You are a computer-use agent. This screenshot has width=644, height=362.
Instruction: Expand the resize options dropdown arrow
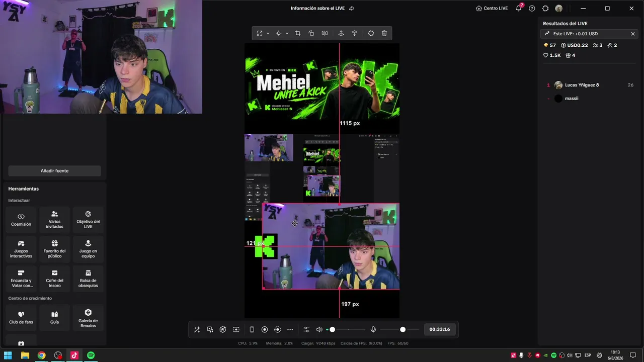268,33
